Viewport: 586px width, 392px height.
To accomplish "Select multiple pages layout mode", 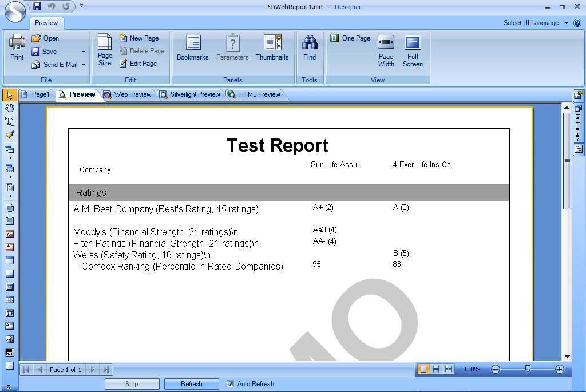I will tap(448, 369).
